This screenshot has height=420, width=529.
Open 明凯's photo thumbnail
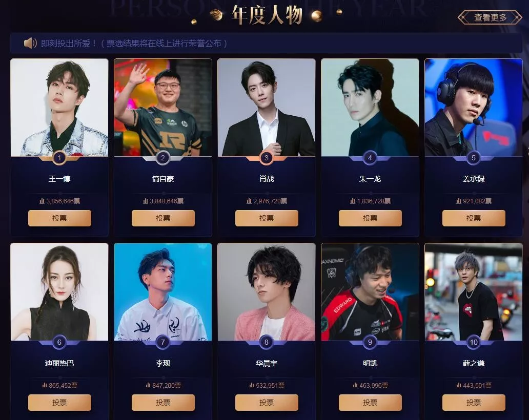(x=370, y=292)
